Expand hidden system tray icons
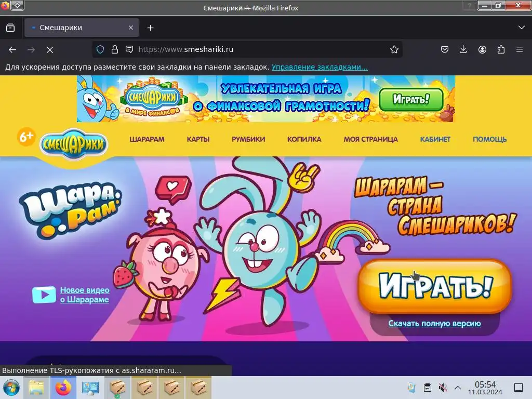The width and height of the screenshot is (532, 399). click(457, 388)
